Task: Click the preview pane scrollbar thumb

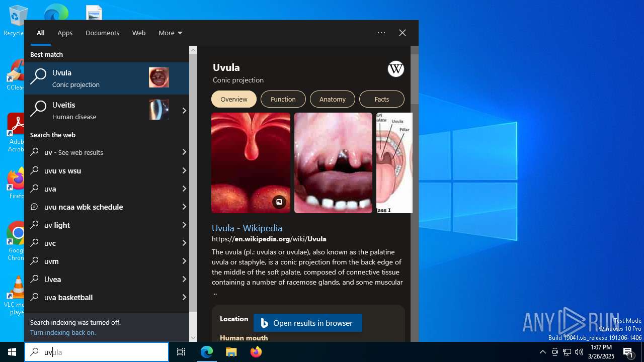Action: point(415,79)
